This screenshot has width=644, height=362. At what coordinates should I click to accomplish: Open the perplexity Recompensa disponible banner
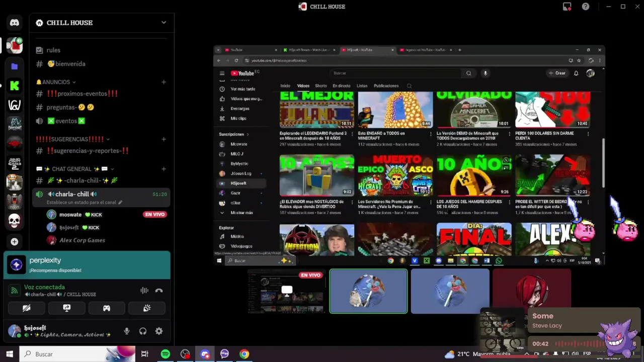point(87,265)
